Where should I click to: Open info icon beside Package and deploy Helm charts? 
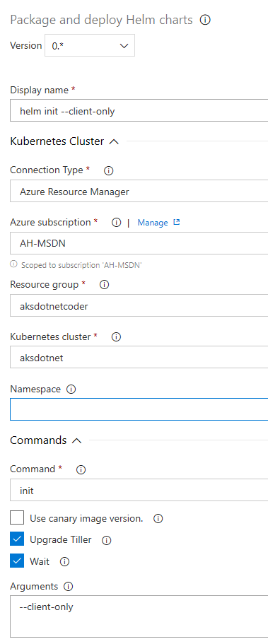(205, 20)
